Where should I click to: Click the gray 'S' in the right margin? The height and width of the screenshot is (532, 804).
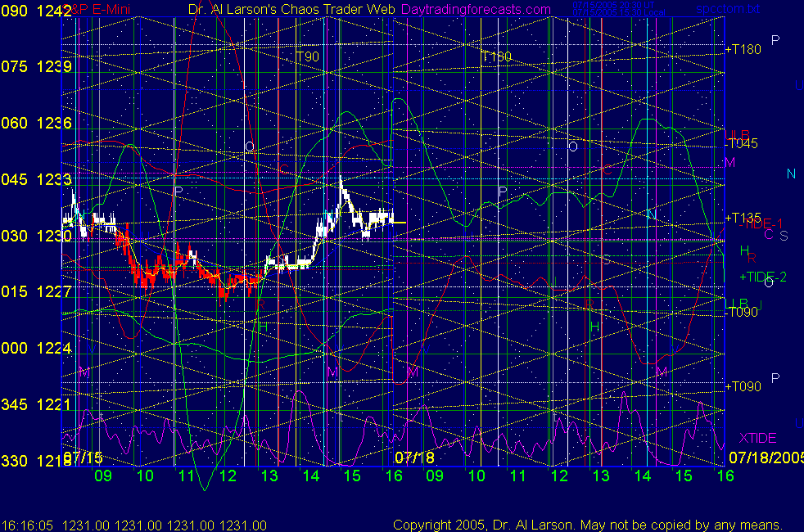(x=784, y=236)
